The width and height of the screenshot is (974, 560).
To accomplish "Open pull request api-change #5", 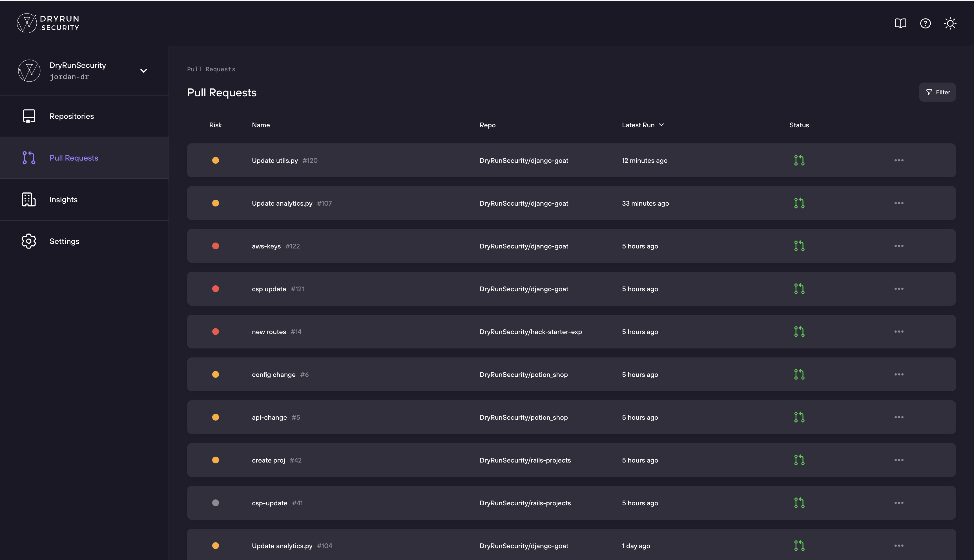I will point(276,417).
